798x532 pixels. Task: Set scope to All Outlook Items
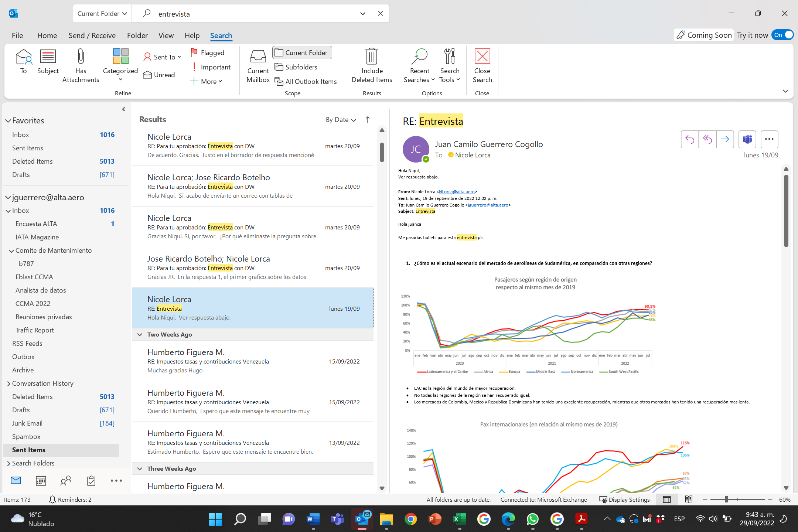tap(306, 81)
